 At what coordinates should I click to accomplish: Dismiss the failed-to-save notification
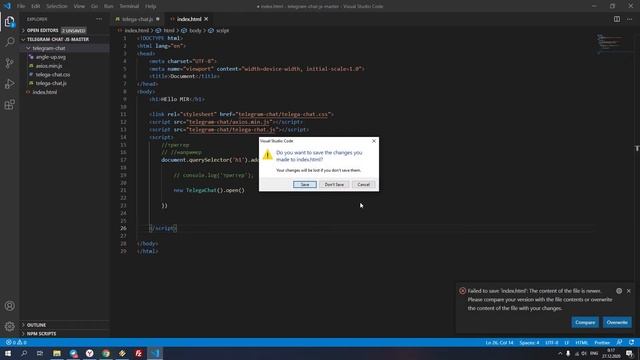(629, 291)
